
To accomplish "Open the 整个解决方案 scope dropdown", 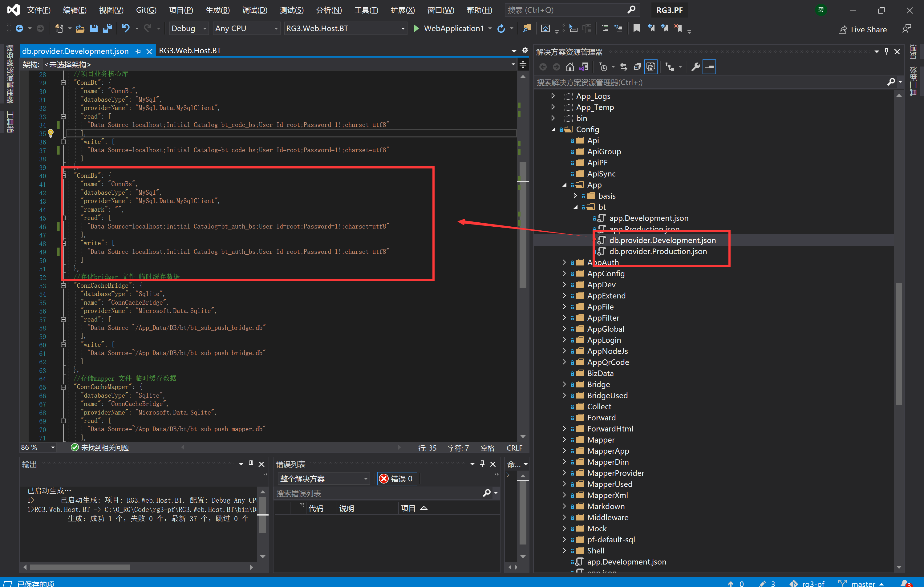I will [323, 478].
